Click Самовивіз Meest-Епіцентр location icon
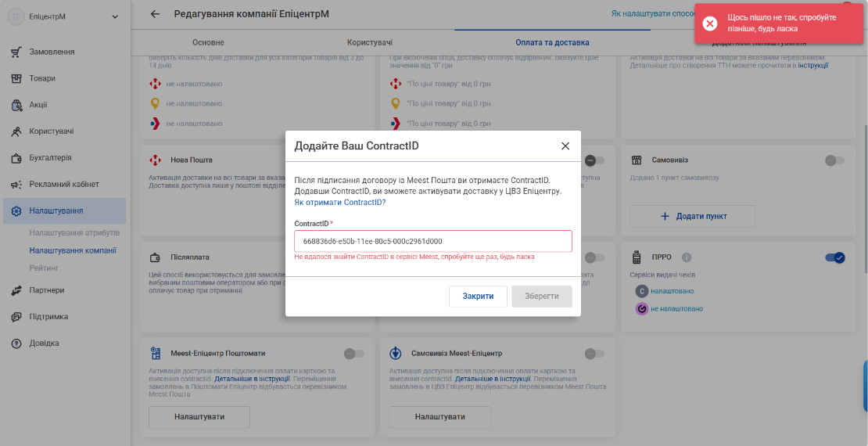 point(395,353)
